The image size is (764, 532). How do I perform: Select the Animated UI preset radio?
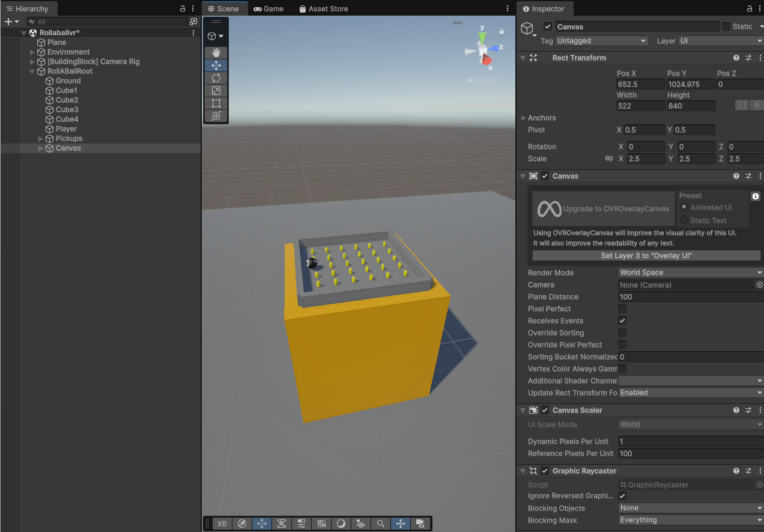point(684,207)
